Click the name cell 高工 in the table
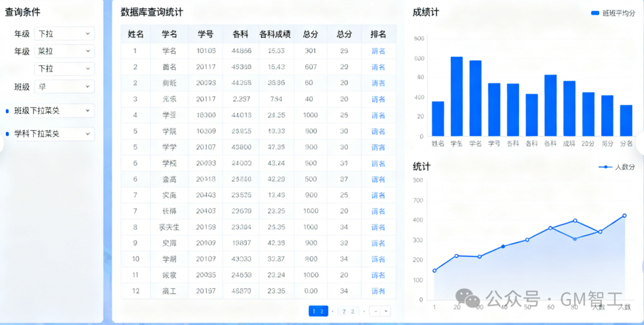This screenshot has height=325, width=644. click(x=169, y=291)
